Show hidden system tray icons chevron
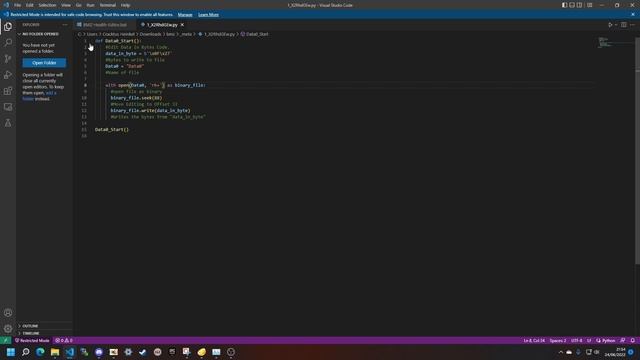The width and height of the screenshot is (640, 360). coord(560,352)
